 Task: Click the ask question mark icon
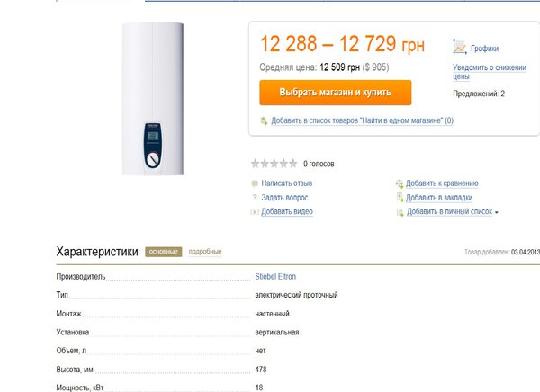coord(255,197)
